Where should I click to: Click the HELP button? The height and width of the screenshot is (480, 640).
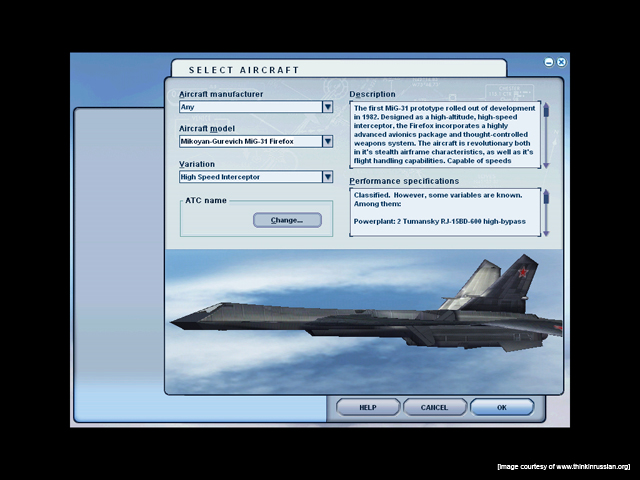368,407
